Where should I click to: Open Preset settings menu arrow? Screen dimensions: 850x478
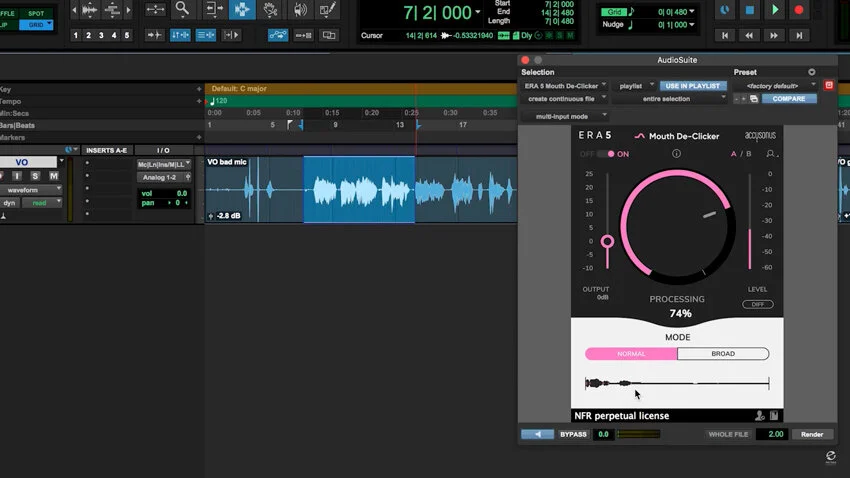tap(812, 72)
